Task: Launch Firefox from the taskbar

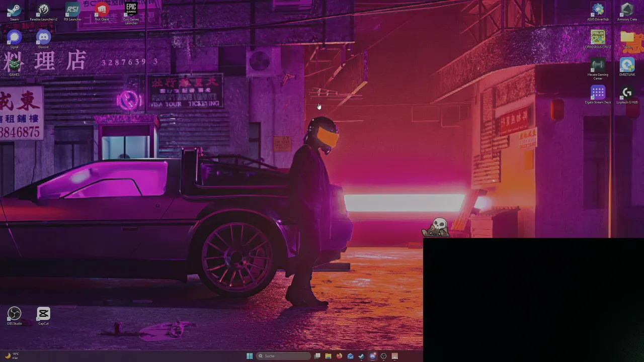Action: click(339, 356)
